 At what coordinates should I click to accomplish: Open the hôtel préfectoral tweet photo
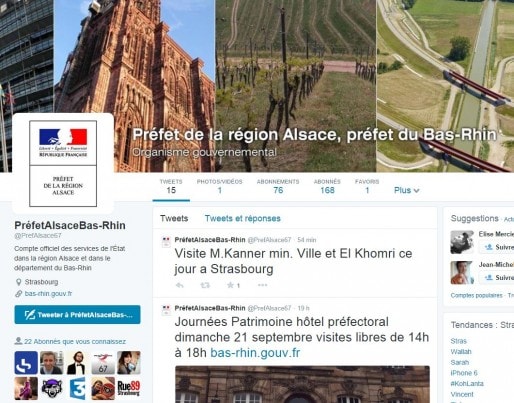(302, 384)
